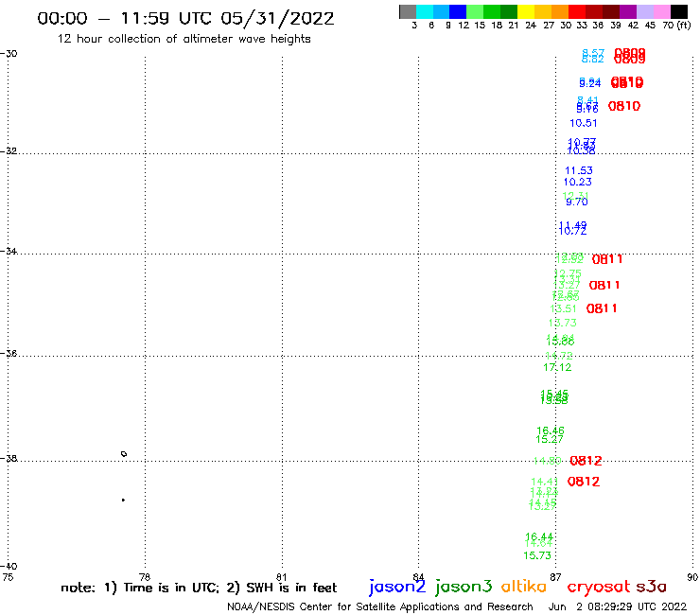The height and width of the screenshot is (615, 700).
Task: Pick the orange swatch on the wave-height scale
Action: [x=560, y=11]
